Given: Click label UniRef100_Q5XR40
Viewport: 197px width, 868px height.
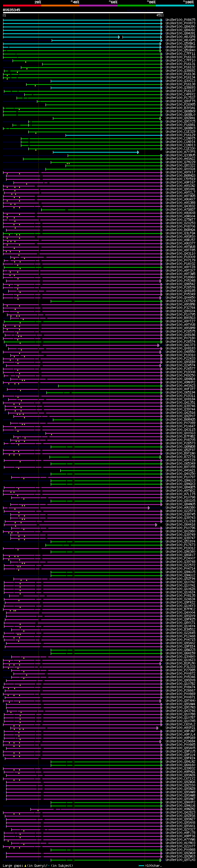Looking at the screenshot, I should tap(180, 50).
